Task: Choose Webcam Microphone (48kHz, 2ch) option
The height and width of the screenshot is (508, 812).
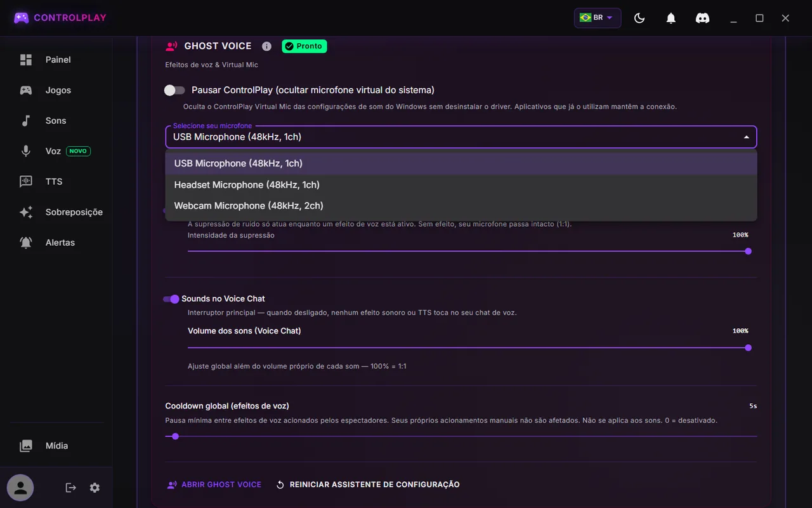Action: tap(461, 206)
